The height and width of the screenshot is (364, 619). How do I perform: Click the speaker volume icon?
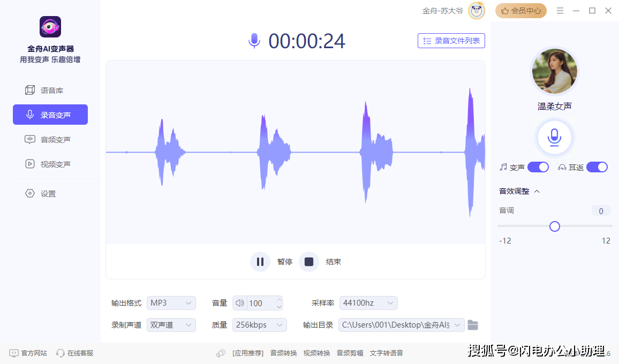[x=239, y=303]
